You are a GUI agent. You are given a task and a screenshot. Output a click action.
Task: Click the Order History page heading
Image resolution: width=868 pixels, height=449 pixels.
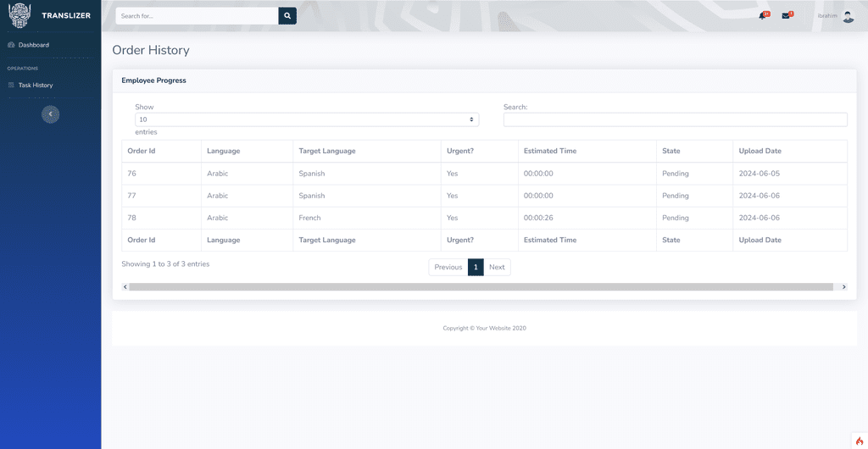click(151, 50)
